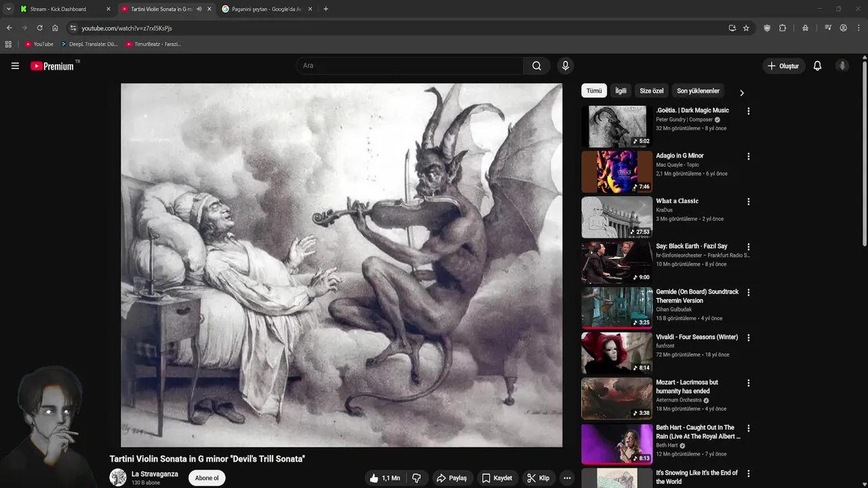
Task: Select the Size özel filter chip
Action: click(652, 91)
